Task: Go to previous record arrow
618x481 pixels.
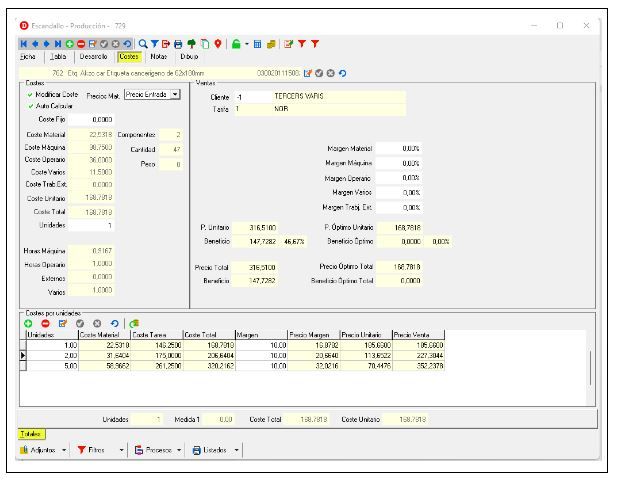Action: 35,44
